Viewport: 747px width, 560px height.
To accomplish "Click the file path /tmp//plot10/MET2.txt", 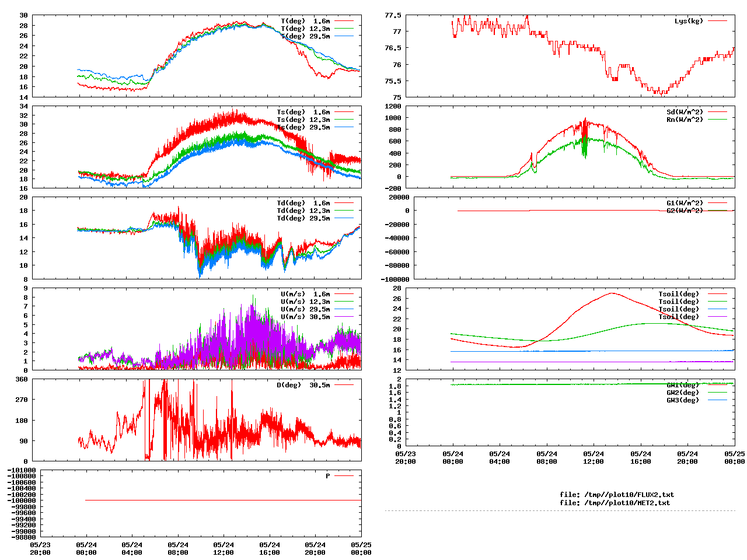I will tap(615, 503).
